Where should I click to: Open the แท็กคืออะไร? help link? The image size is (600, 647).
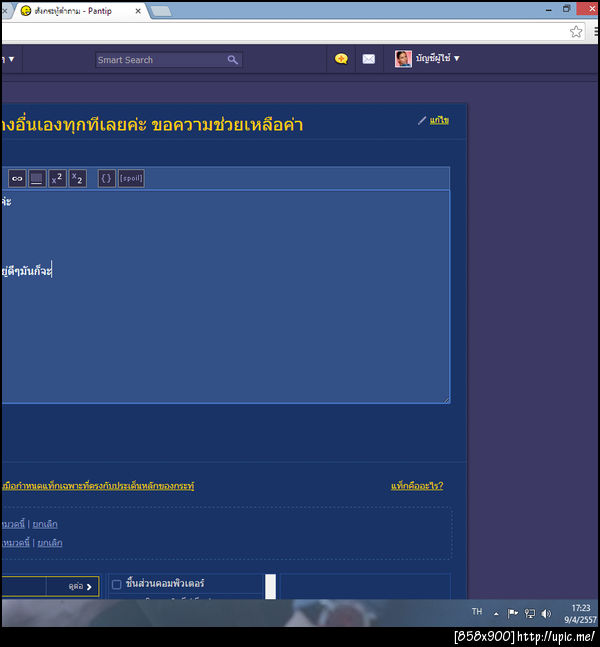[417, 486]
